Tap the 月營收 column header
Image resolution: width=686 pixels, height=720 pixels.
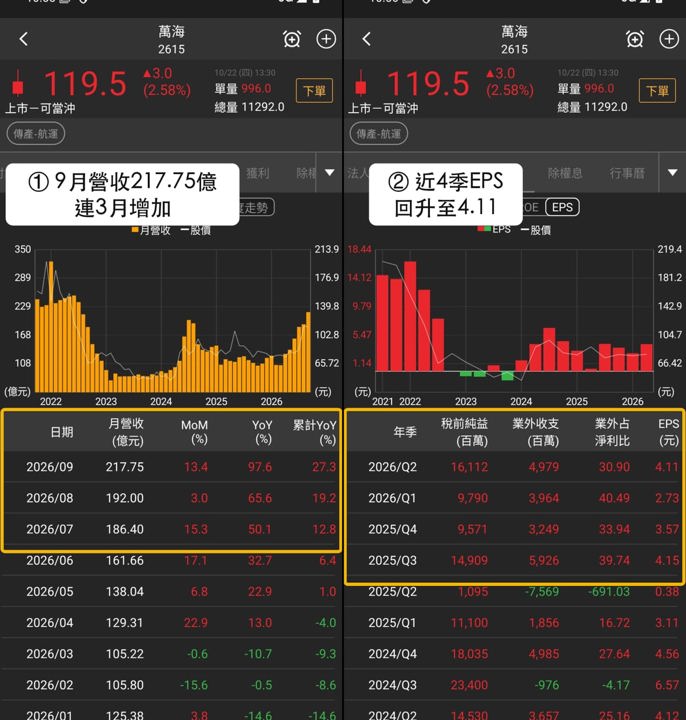coord(126,432)
